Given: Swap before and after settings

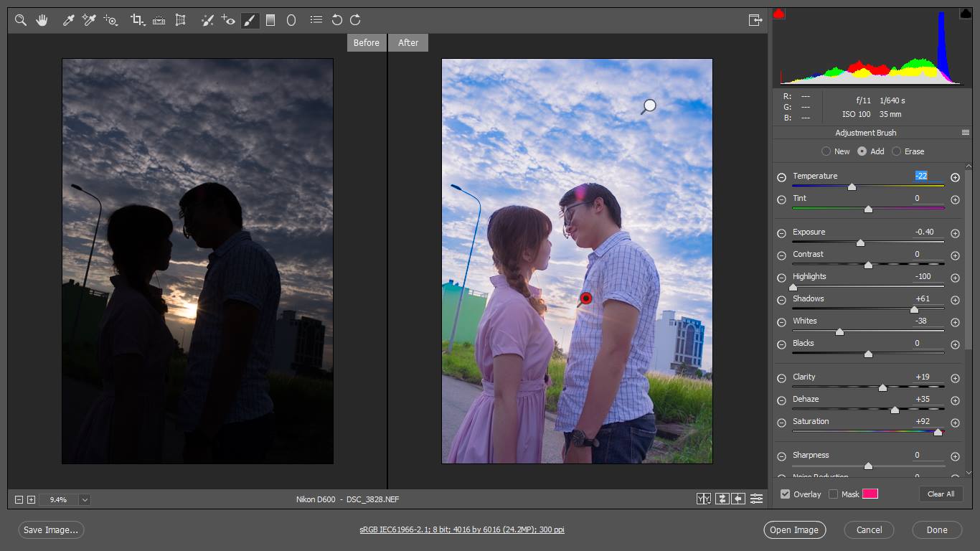Looking at the screenshot, I should [722, 499].
